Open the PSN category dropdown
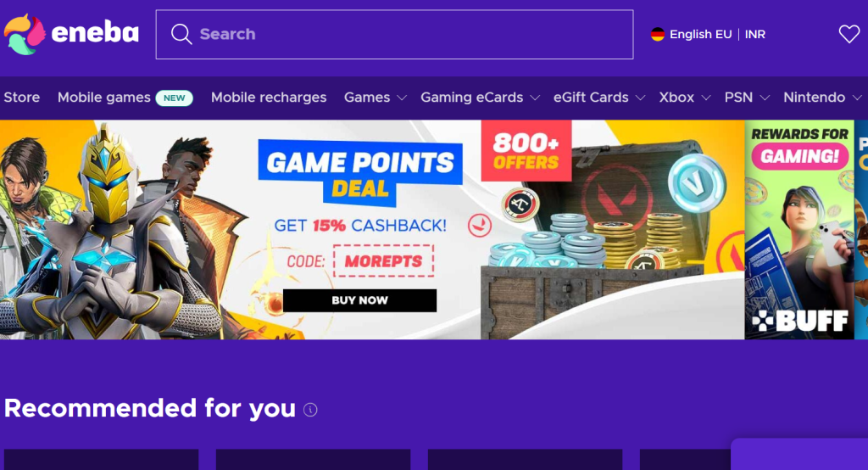The image size is (868, 470). click(747, 98)
